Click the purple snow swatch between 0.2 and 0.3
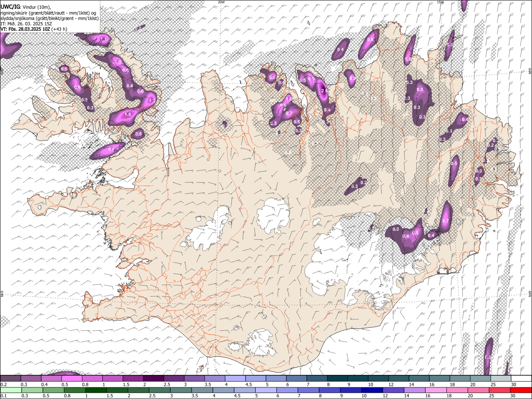 11,379
